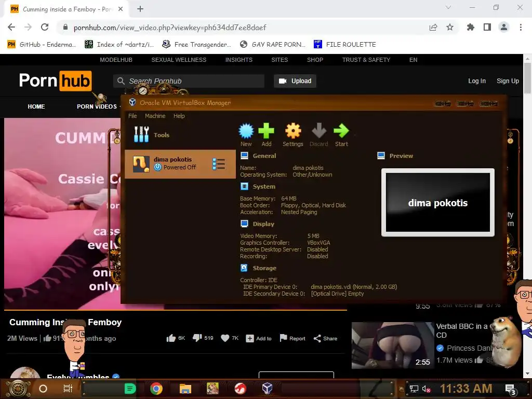Click the heart favorite icon
Image resolution: width=532 pixels, height=399 pixels.
(225, 338)
